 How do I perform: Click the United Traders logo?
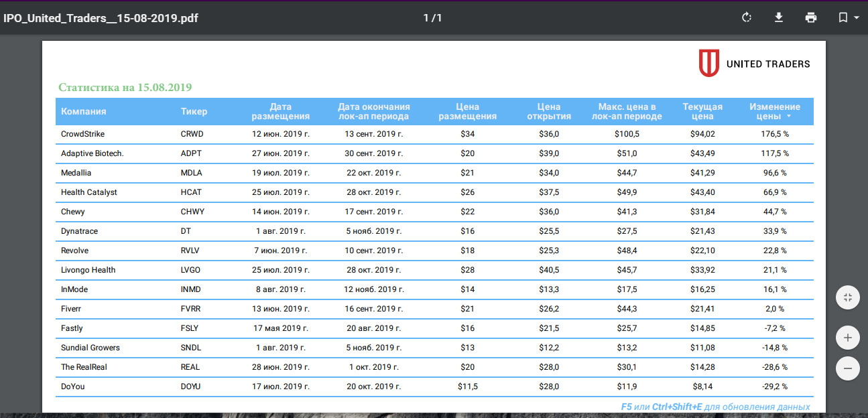coord(755,64)
